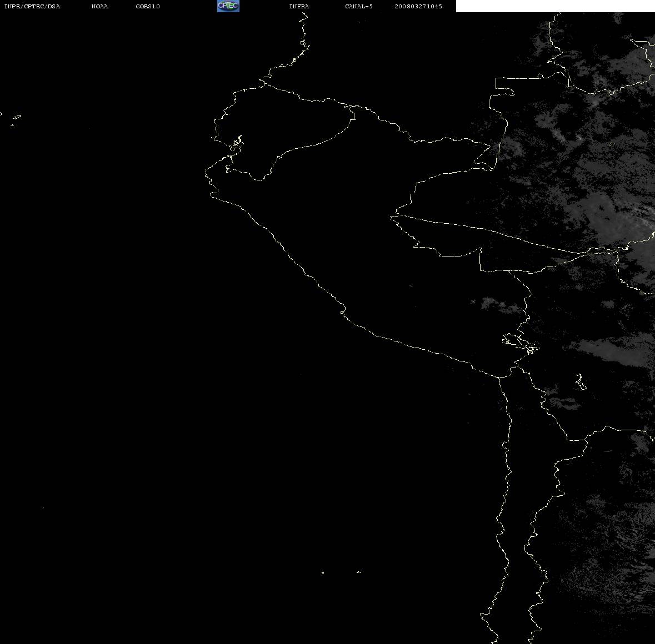
Task: Click Lake Titicaca outline on the map
Action: coord(521,344)
